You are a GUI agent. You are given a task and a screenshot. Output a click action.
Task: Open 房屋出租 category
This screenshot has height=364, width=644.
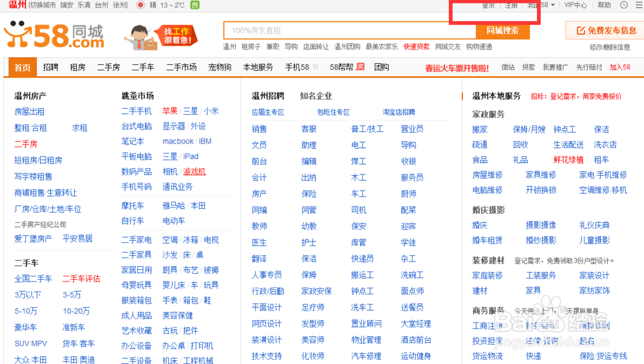pos(29,111)
